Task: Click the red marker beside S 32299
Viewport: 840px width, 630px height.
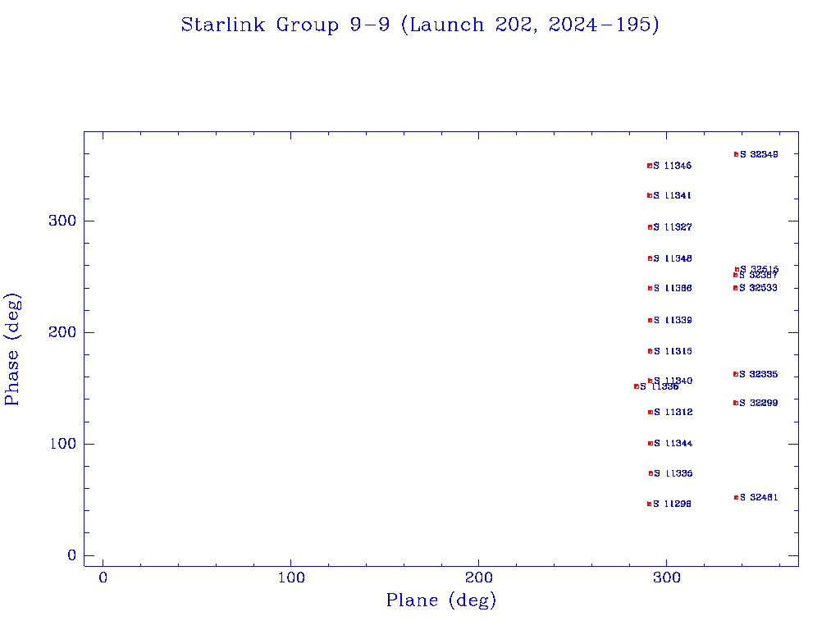Action: pos(736,403)
